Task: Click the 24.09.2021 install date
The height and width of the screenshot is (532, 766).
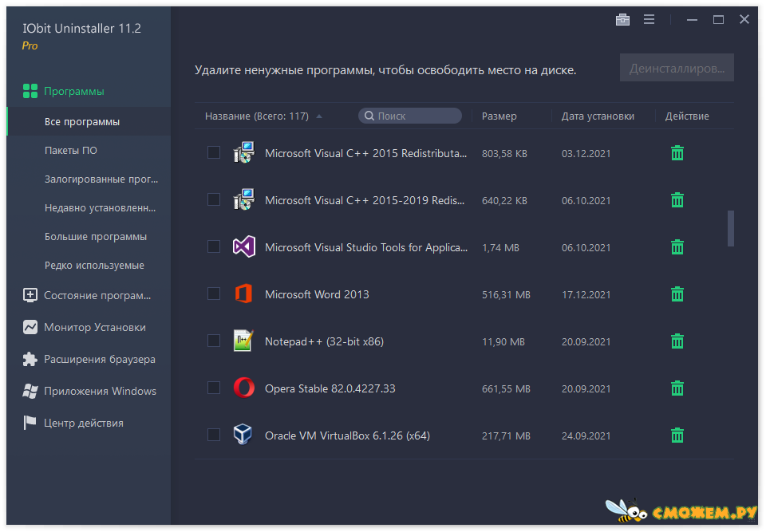Action: tap(586, 436)
